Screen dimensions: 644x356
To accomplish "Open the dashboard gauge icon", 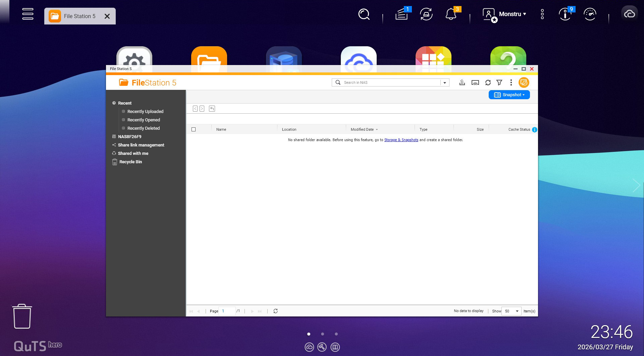I will point(590,14).
